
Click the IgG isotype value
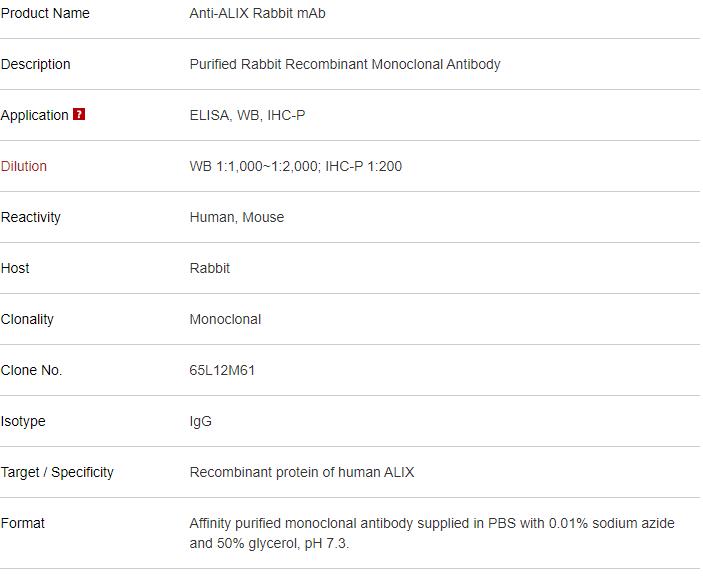201,421
